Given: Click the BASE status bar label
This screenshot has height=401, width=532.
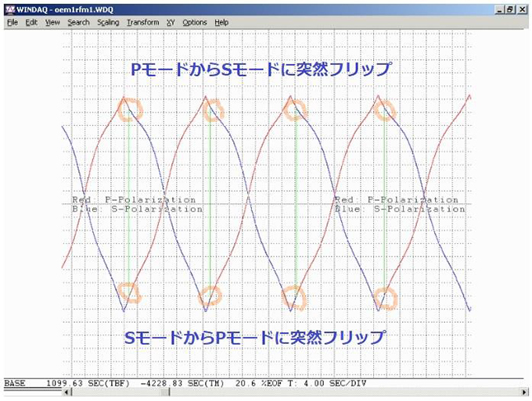Looking at the screenshot, I should coord(15,383).
